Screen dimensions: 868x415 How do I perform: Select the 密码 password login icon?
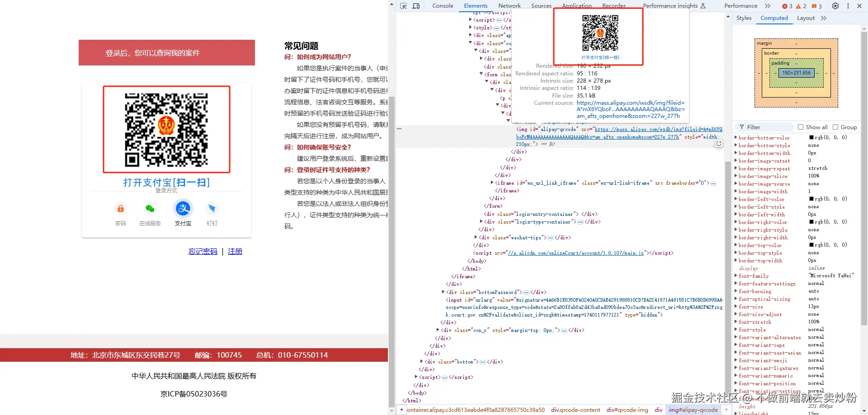(x=120, y=209)
